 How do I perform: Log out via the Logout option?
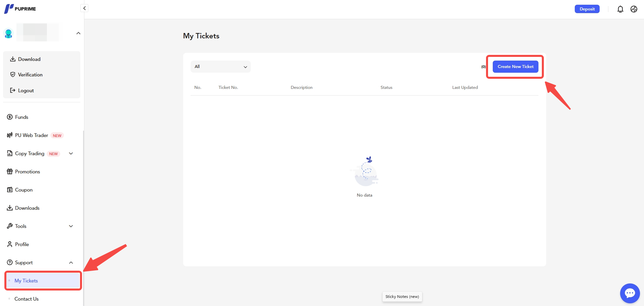click(x=26, y=91)
